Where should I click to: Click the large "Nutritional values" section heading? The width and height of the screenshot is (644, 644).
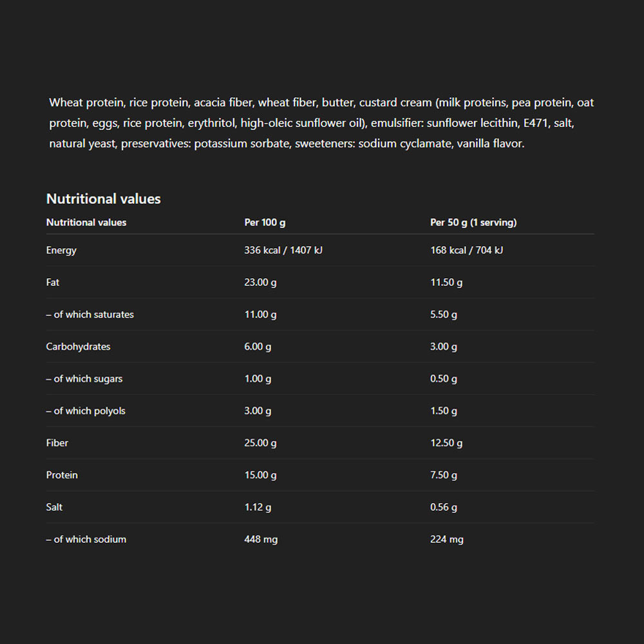[x=103, y=199]
